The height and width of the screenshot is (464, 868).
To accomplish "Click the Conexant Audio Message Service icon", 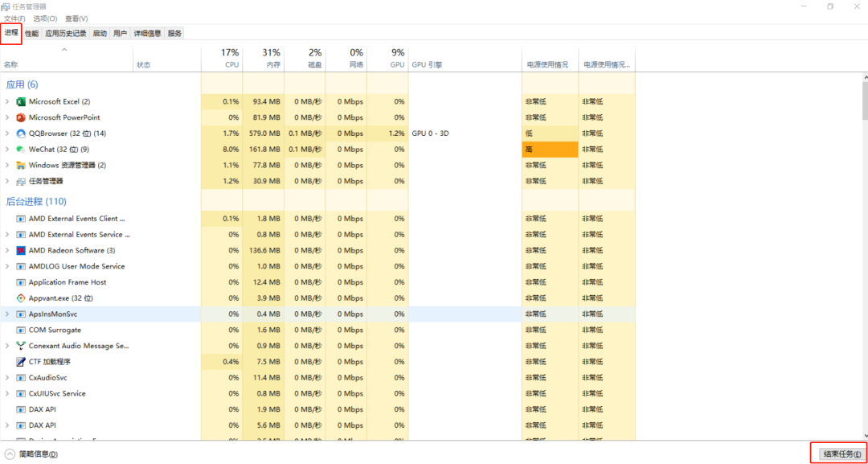I will [21, 346].
